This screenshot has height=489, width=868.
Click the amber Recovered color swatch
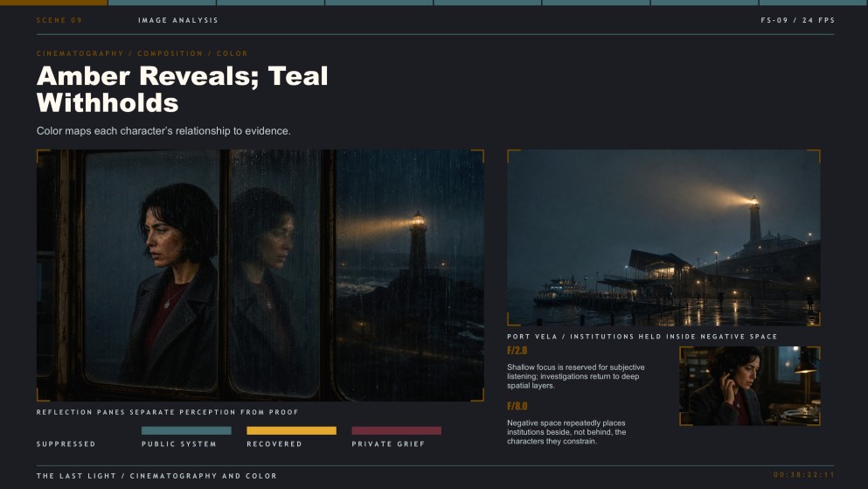[x=291, y=430]
